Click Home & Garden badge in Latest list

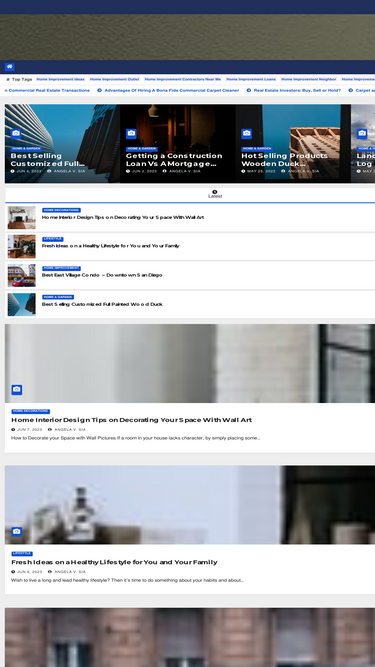(58, 297)
